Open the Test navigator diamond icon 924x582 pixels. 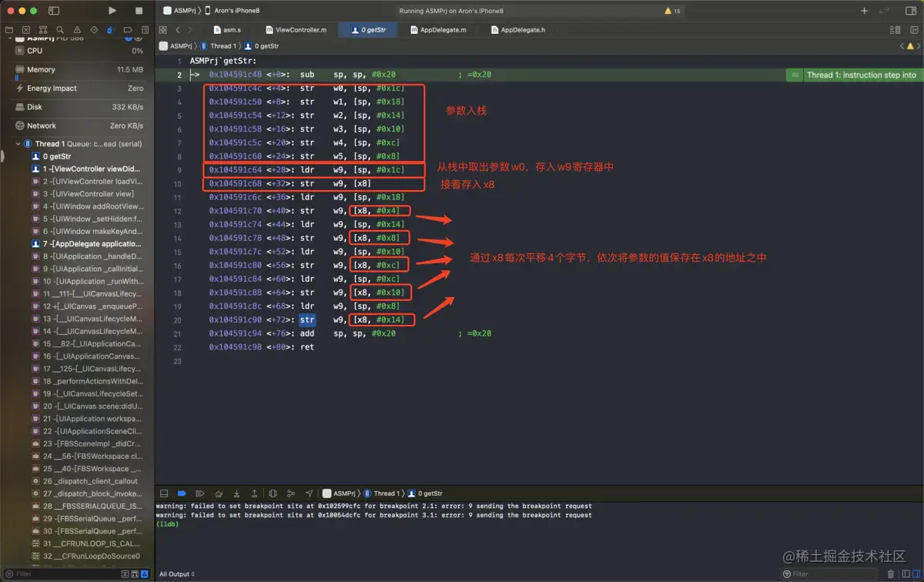coord(94,30)
